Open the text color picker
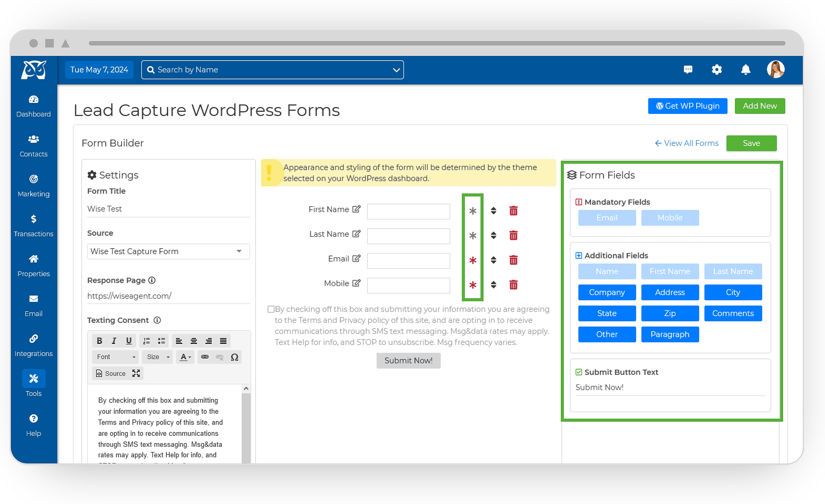This screenshot has width=825, height=504. [x=185, y=357]
